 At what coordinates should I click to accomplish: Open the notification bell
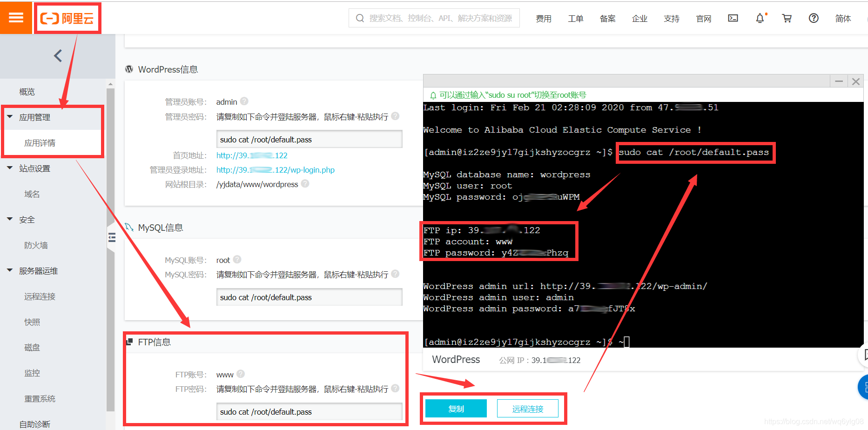[760, 18]
